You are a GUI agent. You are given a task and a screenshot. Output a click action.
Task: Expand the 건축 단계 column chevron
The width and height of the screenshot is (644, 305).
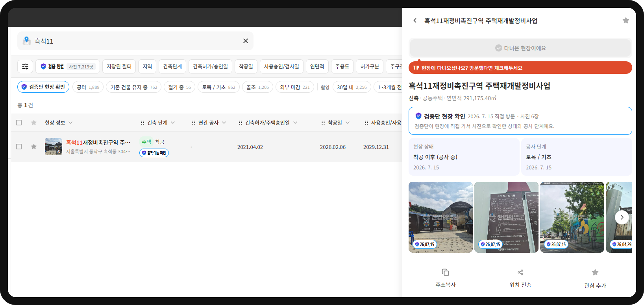pyautogui.click(x=173, y=123)
